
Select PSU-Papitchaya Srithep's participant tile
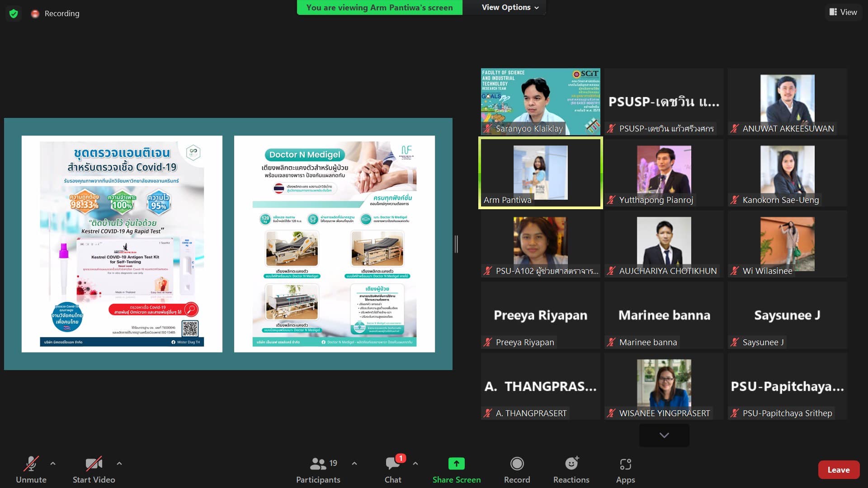coord(787,386)
